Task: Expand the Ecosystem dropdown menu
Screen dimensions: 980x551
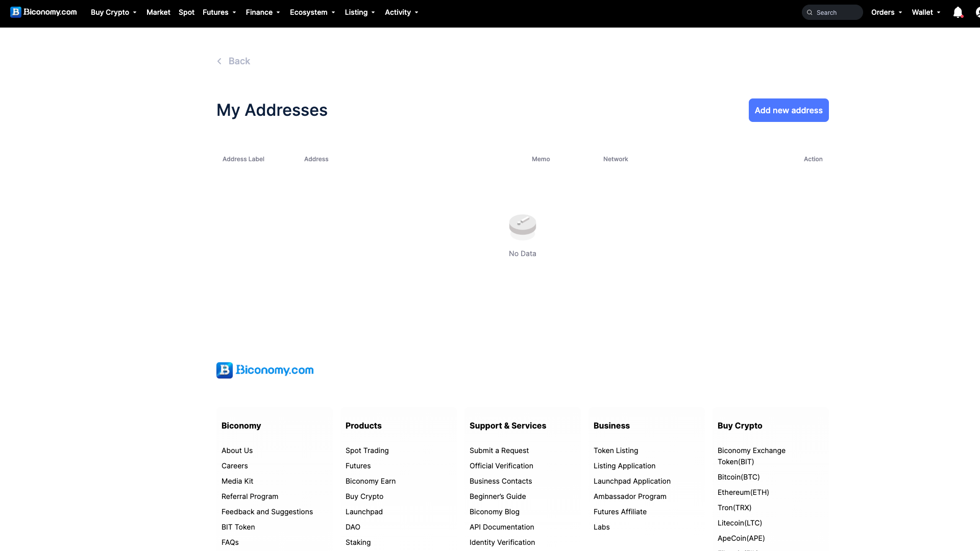Action: click(312, 12)
